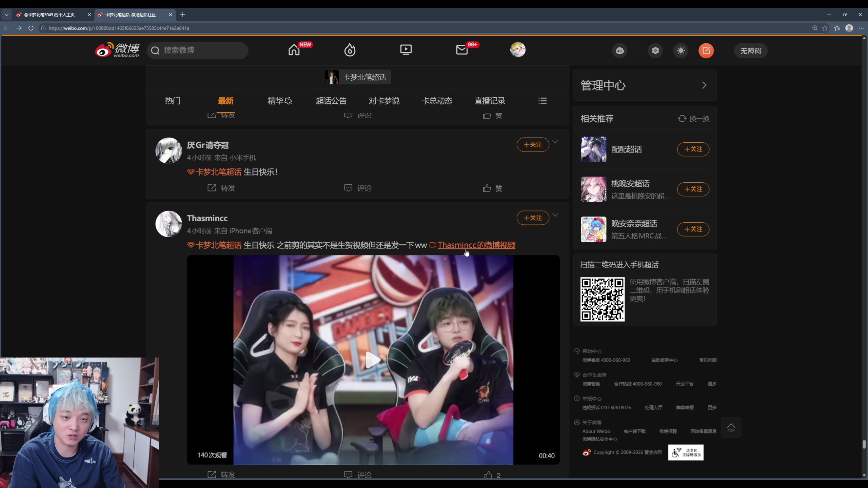Expand options chevron on 厌Gr请夺冠 post
The image size is (868, 488).
555,142
